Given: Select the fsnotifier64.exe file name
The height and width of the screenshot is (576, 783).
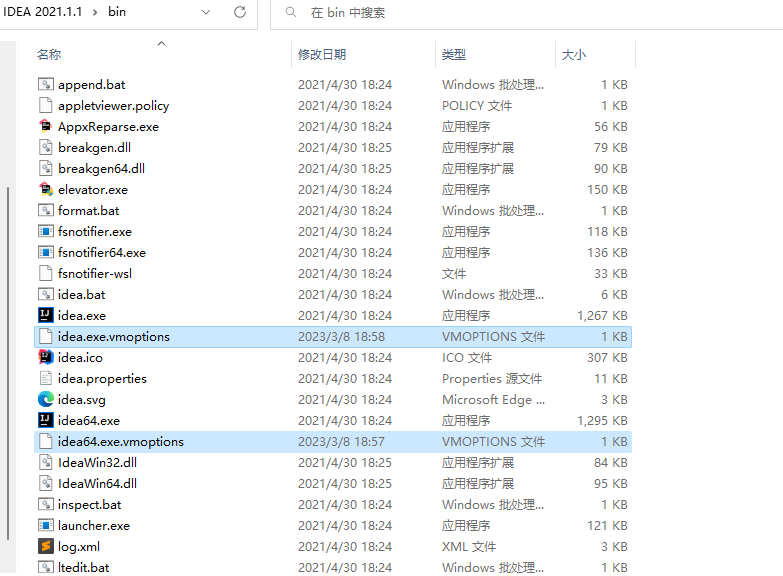Looking at the screenshot, I should (x=102, y=253).
